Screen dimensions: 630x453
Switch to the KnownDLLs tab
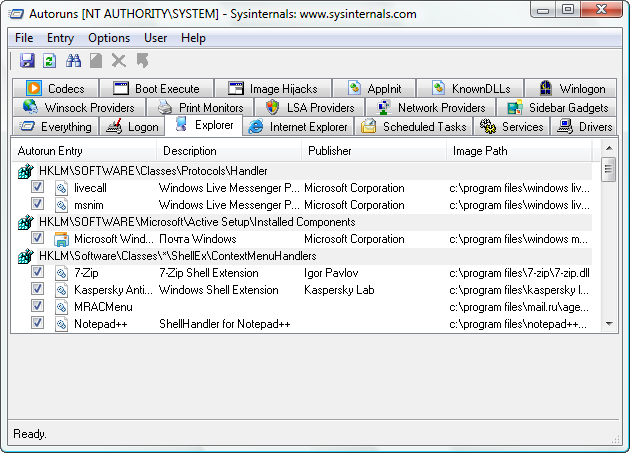coord(470,88)
